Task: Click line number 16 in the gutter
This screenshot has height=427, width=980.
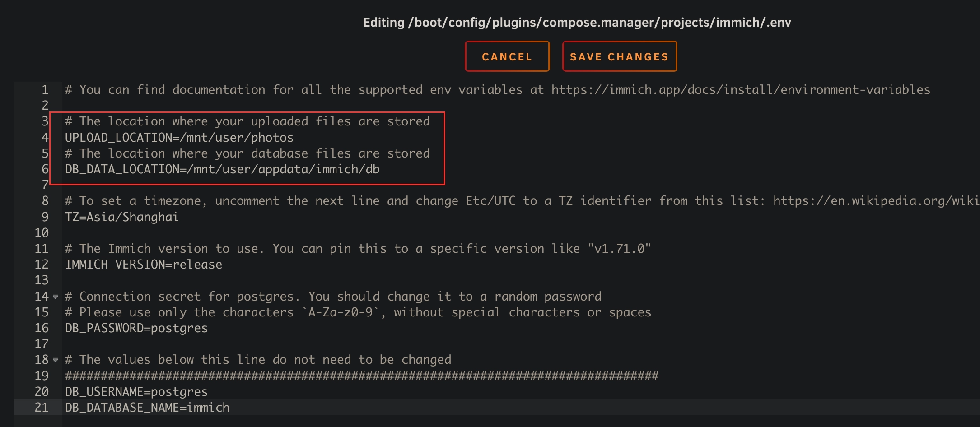Action: [x=42, y=328]
